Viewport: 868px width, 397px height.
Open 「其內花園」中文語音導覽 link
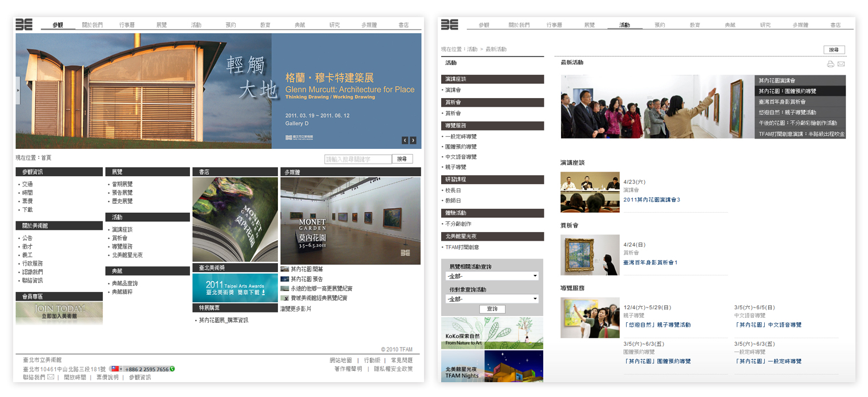click(768, 325)
